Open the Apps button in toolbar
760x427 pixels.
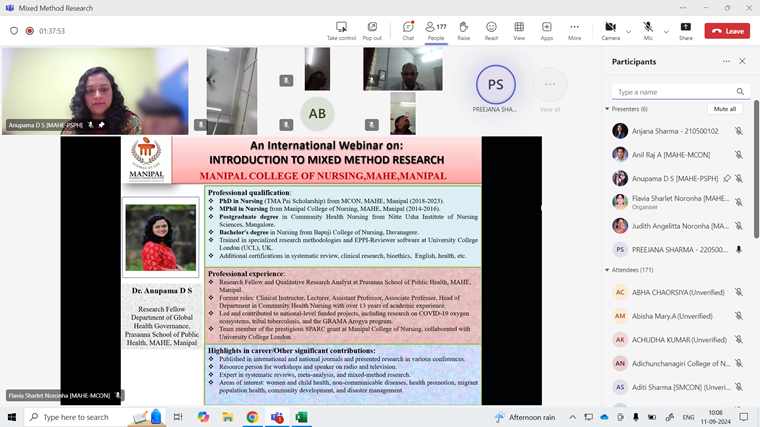point(547,30)
